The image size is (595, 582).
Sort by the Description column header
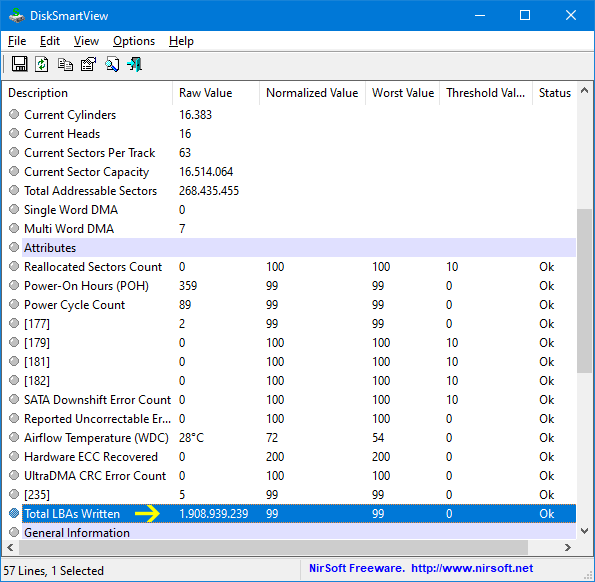[x=87, y=93]
